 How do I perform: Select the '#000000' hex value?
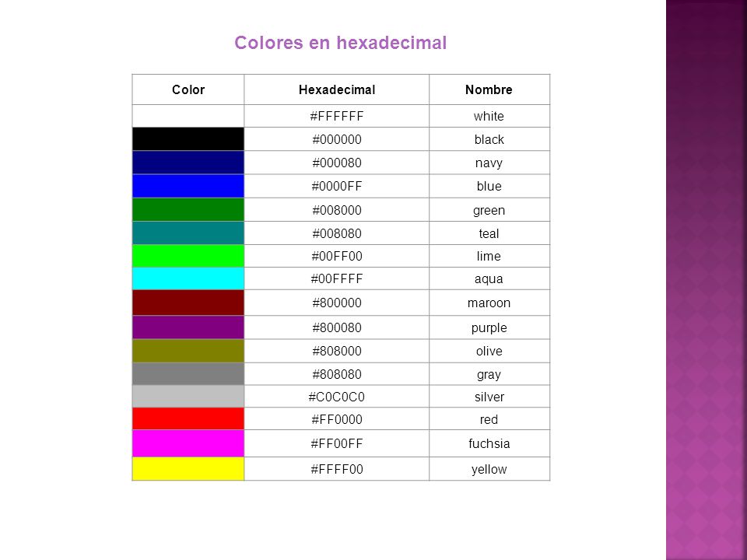point(337,139)
